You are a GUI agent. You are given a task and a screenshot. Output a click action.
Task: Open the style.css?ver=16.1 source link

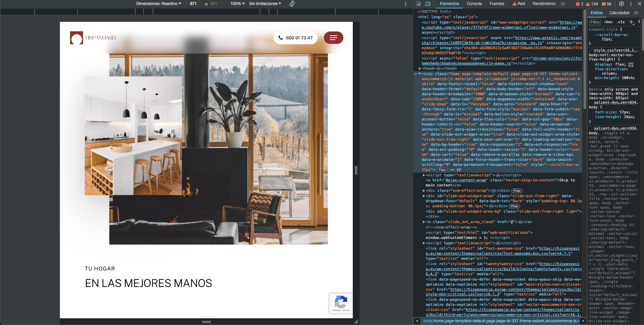(x=616, y=50)
